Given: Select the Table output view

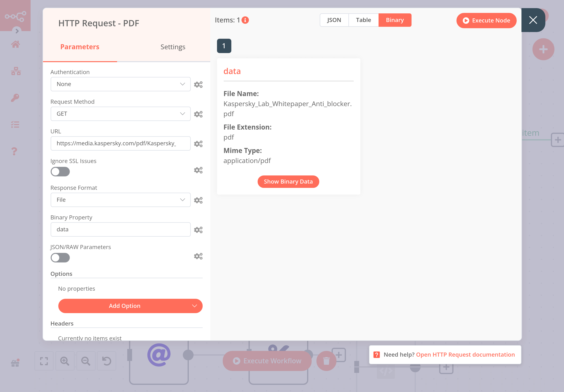Looking at the screenshot, I should [x=363, y=20].
